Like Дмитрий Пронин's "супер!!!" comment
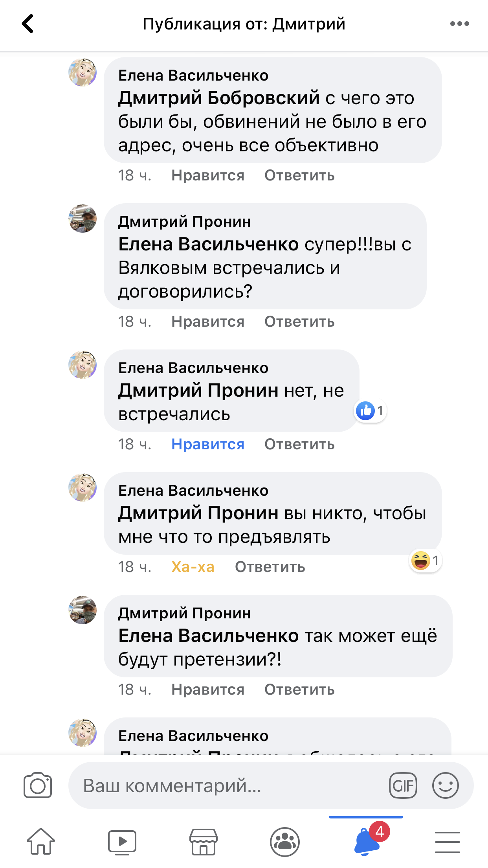The width and height of the screenshot is (488, 868). 208,322
